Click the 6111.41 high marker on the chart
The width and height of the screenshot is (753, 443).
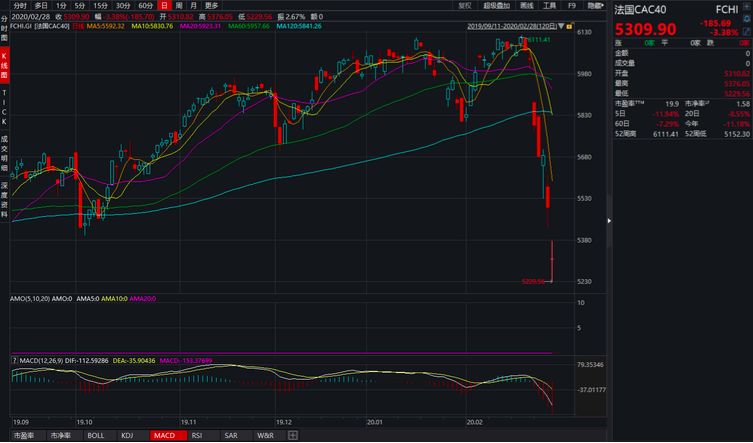click(539, 40)
